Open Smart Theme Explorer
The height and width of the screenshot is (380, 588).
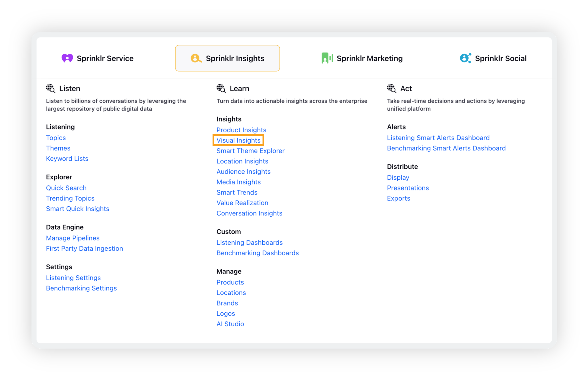[x=251, y=151]
